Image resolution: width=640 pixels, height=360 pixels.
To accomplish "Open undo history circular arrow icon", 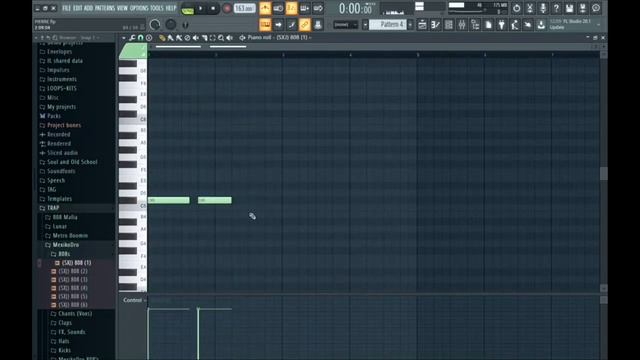I will [516, 8].
